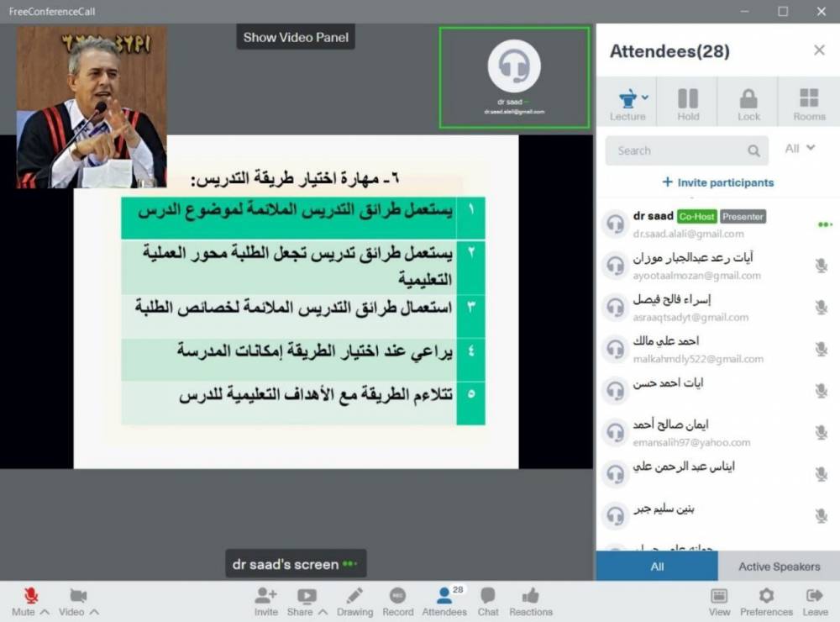The width and height of the screenshot is (840, 622).
Task: Click the Rooms icon in Attendees panel
Action: (809, 103)
